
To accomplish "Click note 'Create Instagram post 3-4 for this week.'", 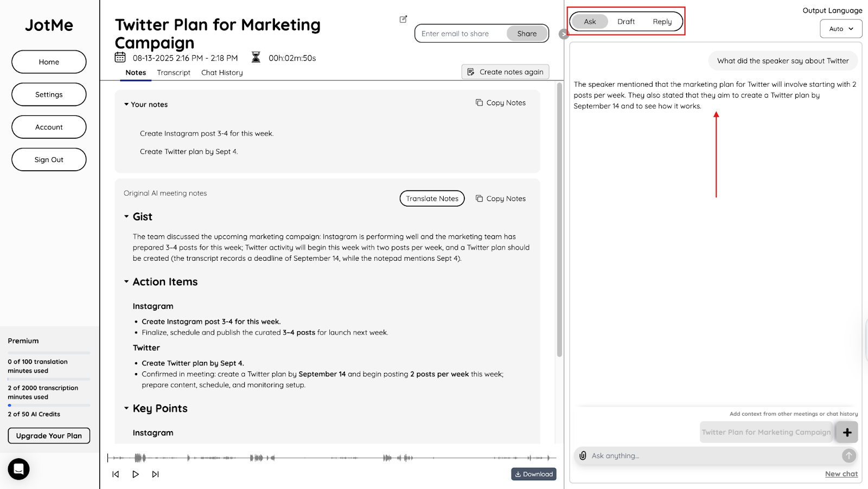I will pyautogui.click(x=207, y=133).
